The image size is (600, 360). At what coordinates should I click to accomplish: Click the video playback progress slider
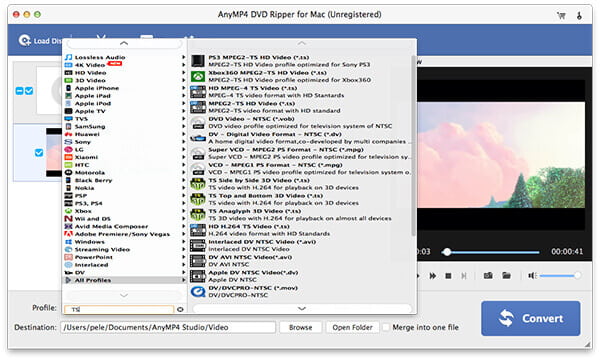pyautogui.click(x=491, y=252)
